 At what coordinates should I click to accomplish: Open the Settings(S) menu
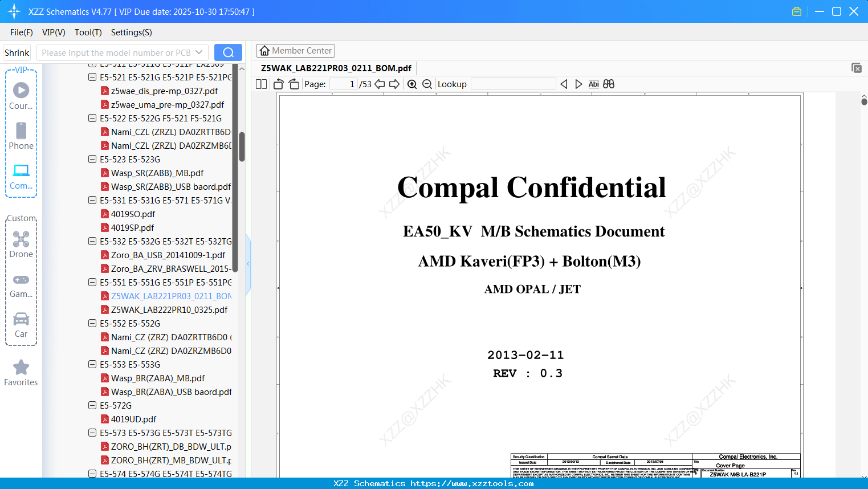pyautogui.click(x=132, y=32)
